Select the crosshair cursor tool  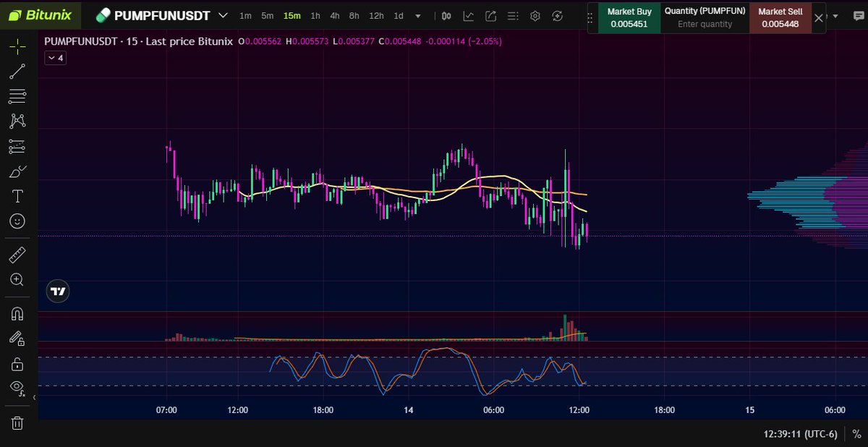(x=18, y=48)
